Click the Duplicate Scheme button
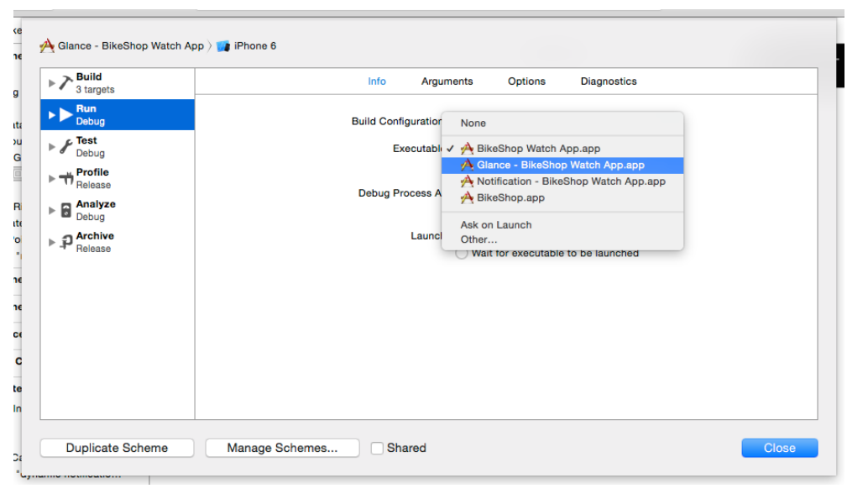 pyautogui.click(x=117, y=448)
